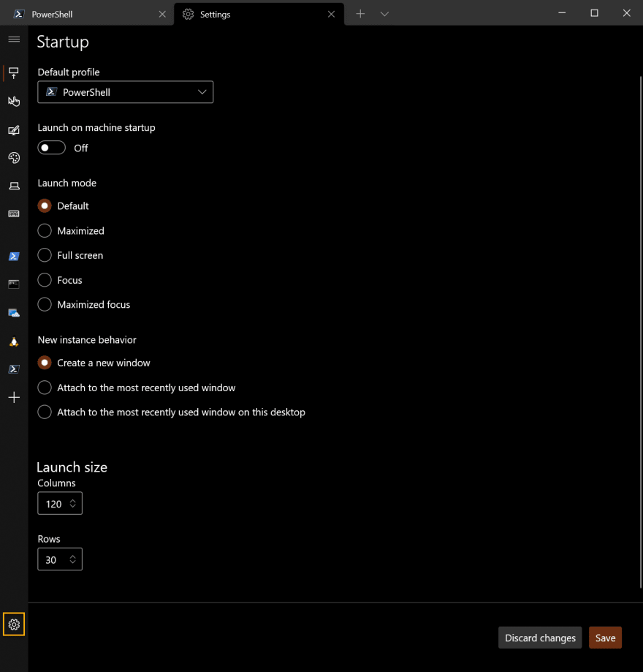Image resolution: width=643 pixels, height=672 pixels.
Task: Minimize the Terminal window
Action: pos(562,13)
